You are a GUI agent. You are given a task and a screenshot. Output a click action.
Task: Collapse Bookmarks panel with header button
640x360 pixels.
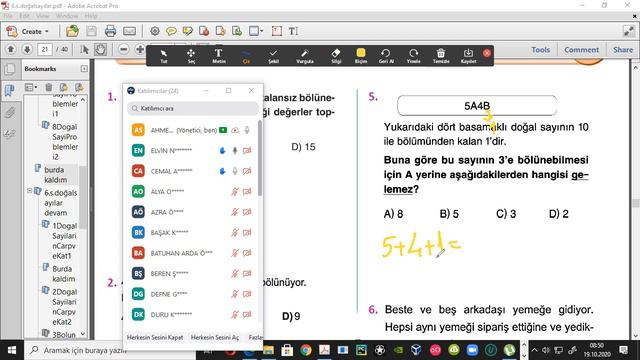click(x=84, y=69)
